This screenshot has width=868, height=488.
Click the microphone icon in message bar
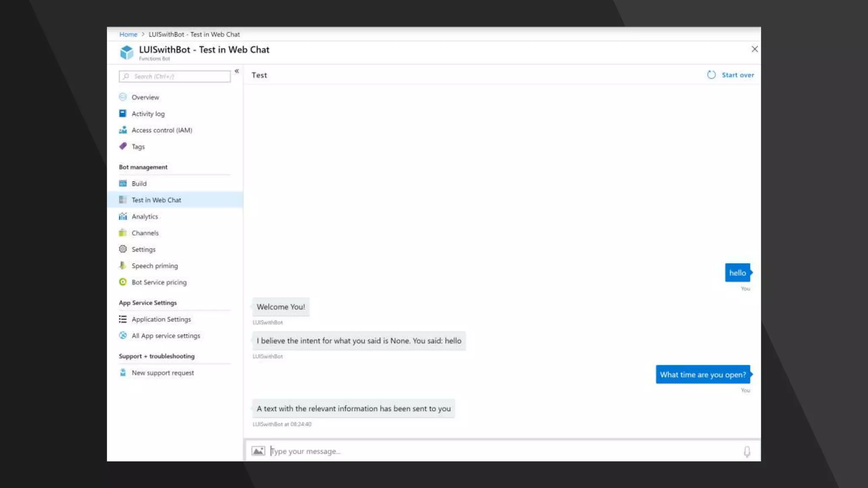pos(747,452)
